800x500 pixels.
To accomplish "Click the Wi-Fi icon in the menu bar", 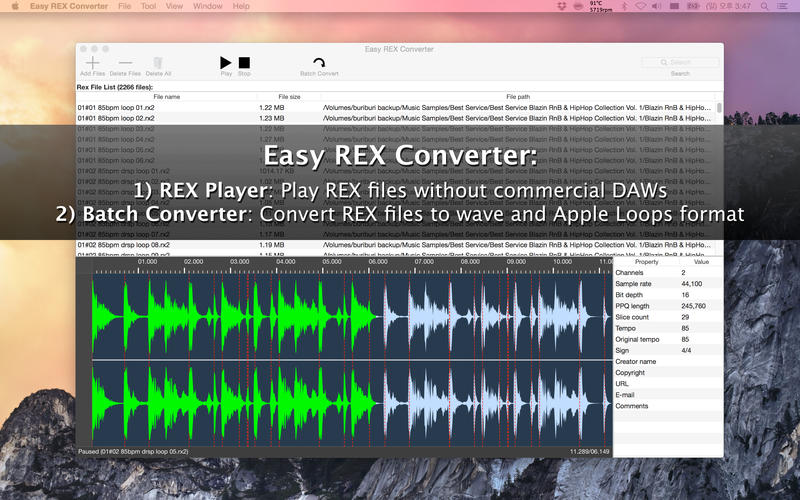I will point(640,6).
